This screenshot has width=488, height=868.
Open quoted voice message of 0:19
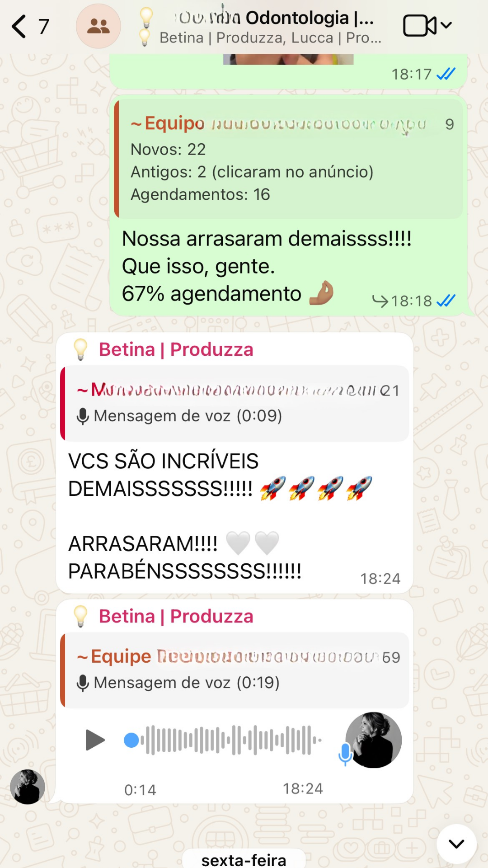coord(235,670)
